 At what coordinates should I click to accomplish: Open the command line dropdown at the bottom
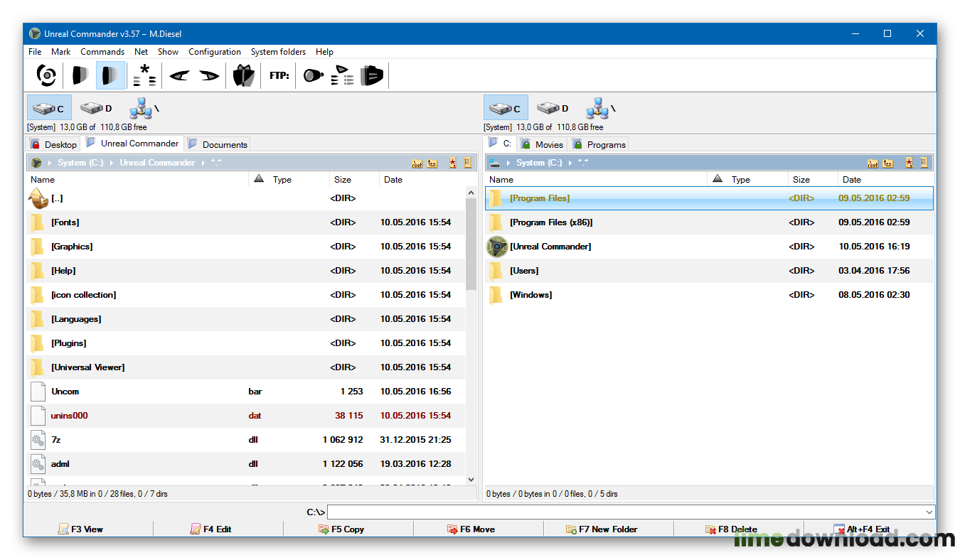point(929,512)
